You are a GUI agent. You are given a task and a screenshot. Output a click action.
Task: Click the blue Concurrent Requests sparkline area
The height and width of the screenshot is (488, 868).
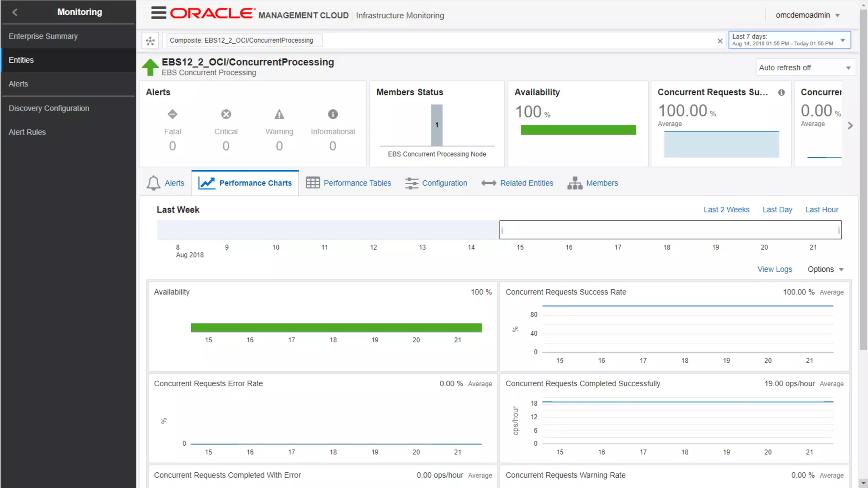tap(721, 144)
